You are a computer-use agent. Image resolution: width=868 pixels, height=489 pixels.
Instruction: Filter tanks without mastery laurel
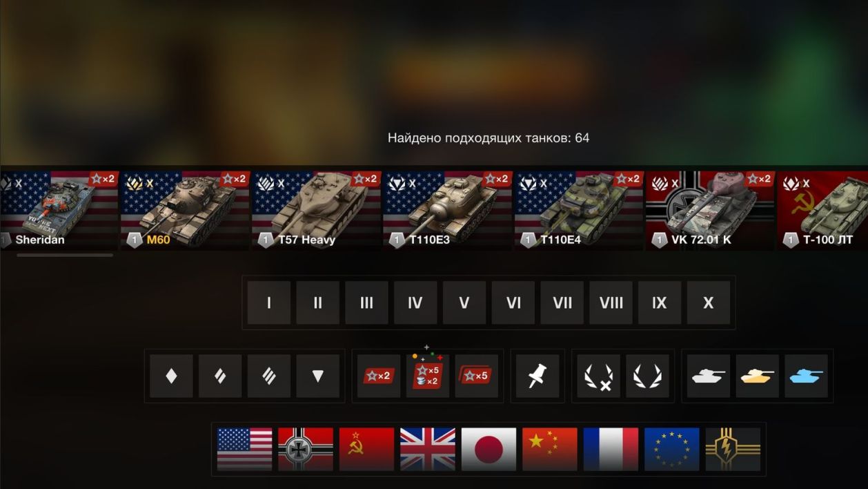coord(598,376)
